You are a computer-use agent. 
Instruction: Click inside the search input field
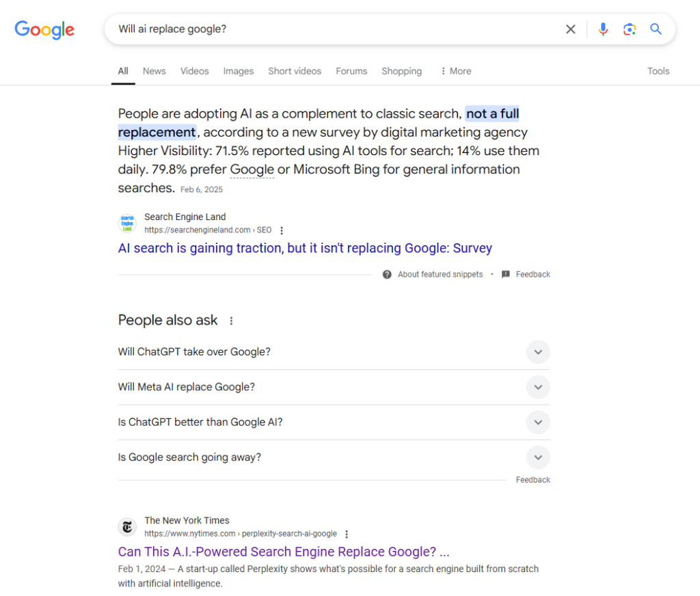pyautogui.click(x=308, y=29)
